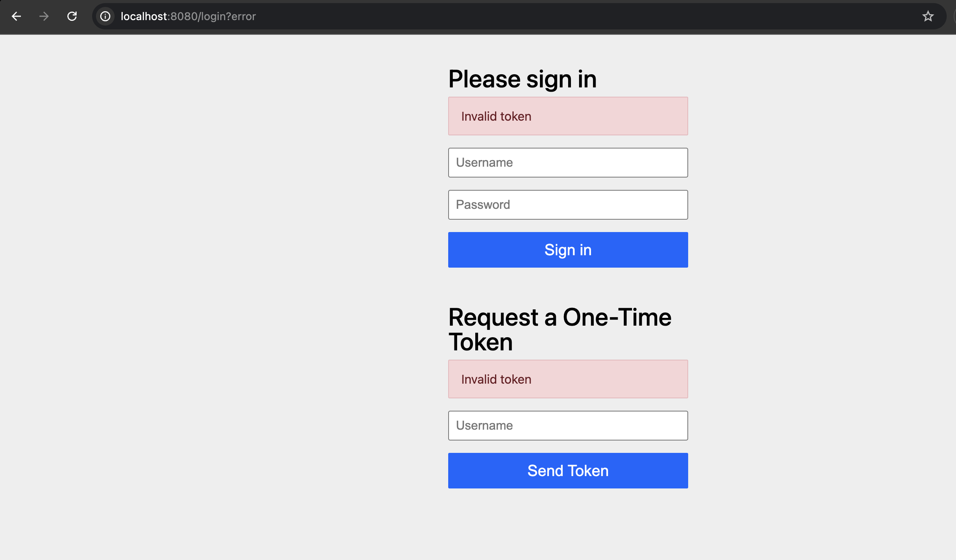956x560 pixels.
Task: Click the "localhost" host text in the URL
Action: (144, 16)
